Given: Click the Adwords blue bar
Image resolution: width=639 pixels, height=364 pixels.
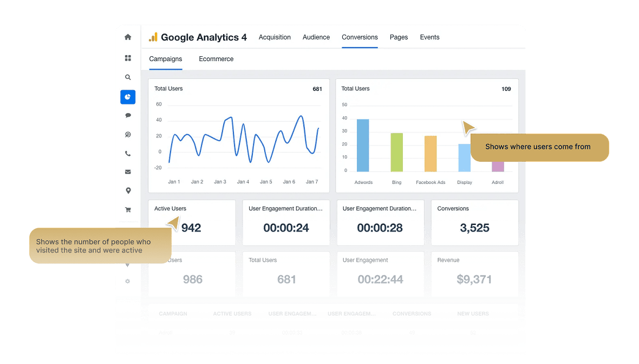Looking at the screenshot, I should click(x=363, y=145).
